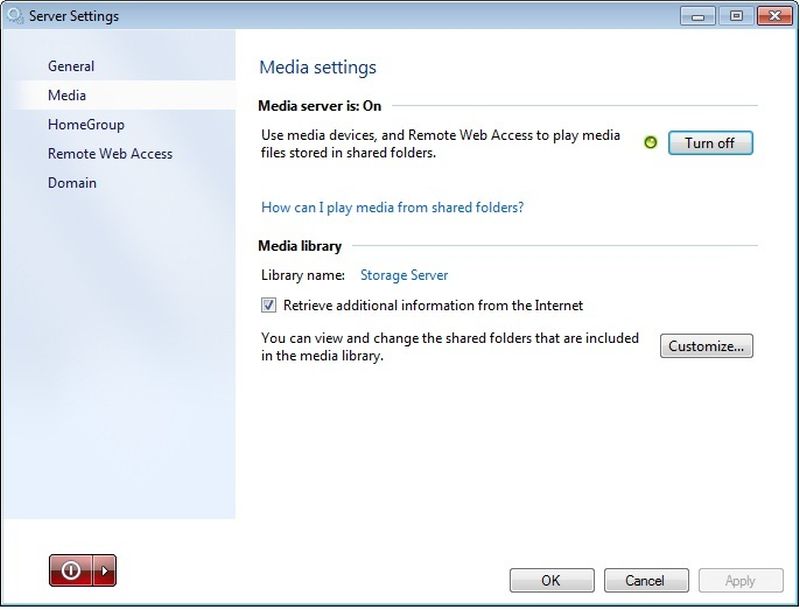Click the Storage Server library name link
The image size is (800, 610).
[404, 275]
